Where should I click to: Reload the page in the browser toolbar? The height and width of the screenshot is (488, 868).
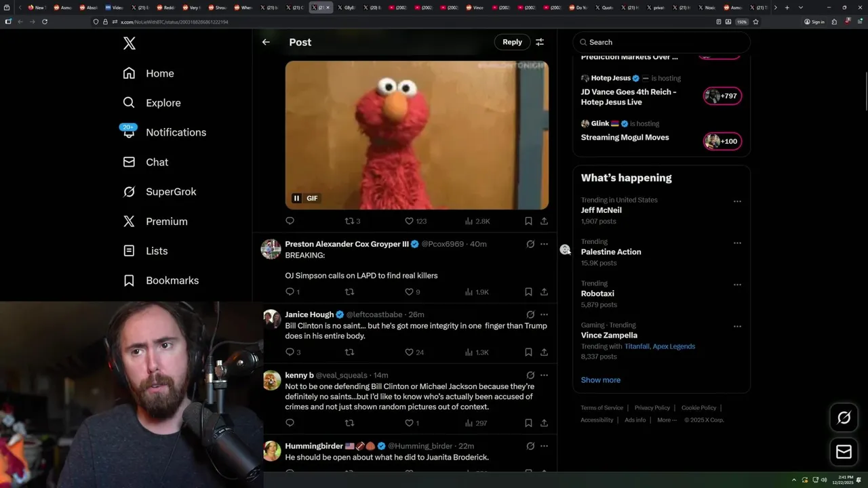click(x=45, y=22)
